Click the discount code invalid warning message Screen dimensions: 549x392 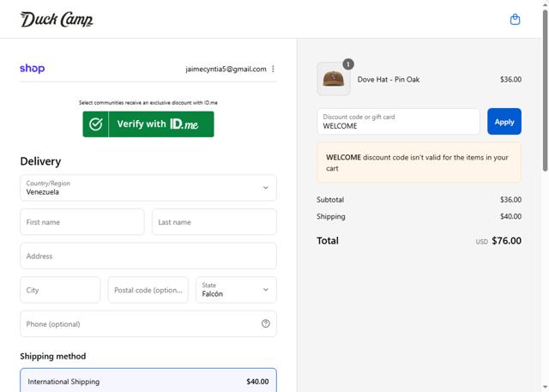[419, 163]
